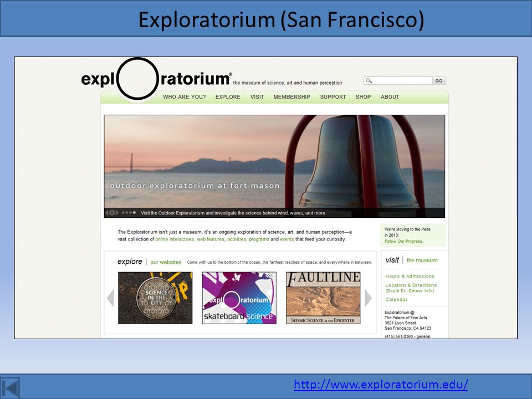Screen dimensions: 532x399
Task: Open Skateboard Science thumbnail
Action: click(x=239, y=298)
